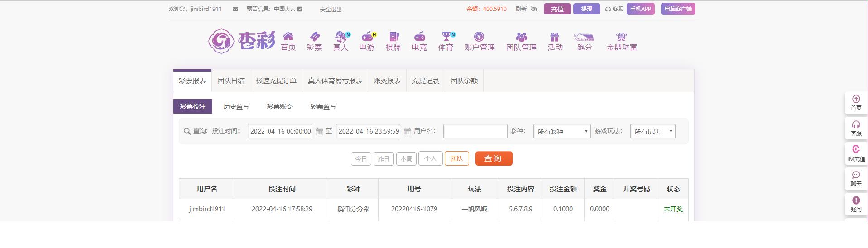Select 彩票账变 sub-tab
The image size is (868, 248).
pos(280,106)
